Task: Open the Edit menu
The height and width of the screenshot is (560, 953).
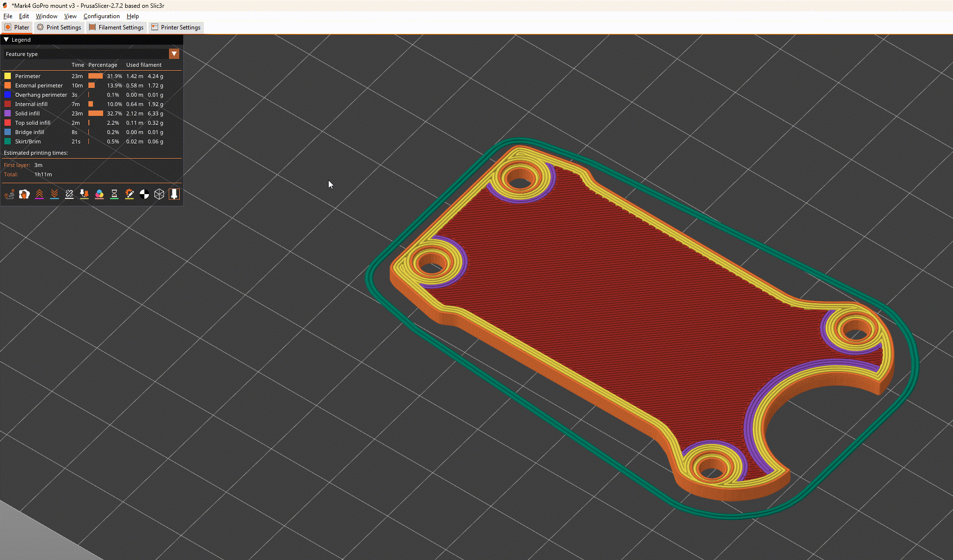Action: click(24, 16)
